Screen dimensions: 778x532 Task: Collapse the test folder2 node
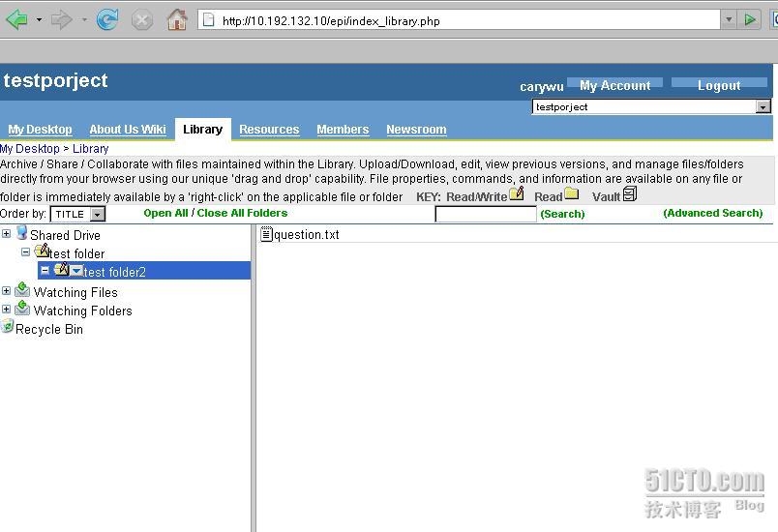coord(45,271)
